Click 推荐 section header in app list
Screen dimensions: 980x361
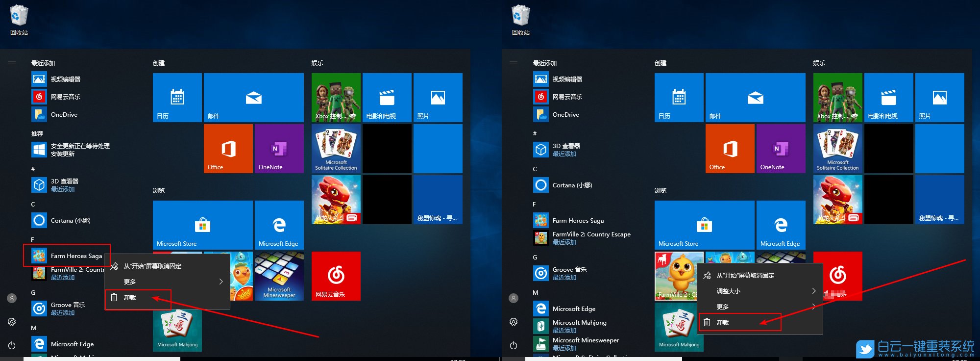37,134
